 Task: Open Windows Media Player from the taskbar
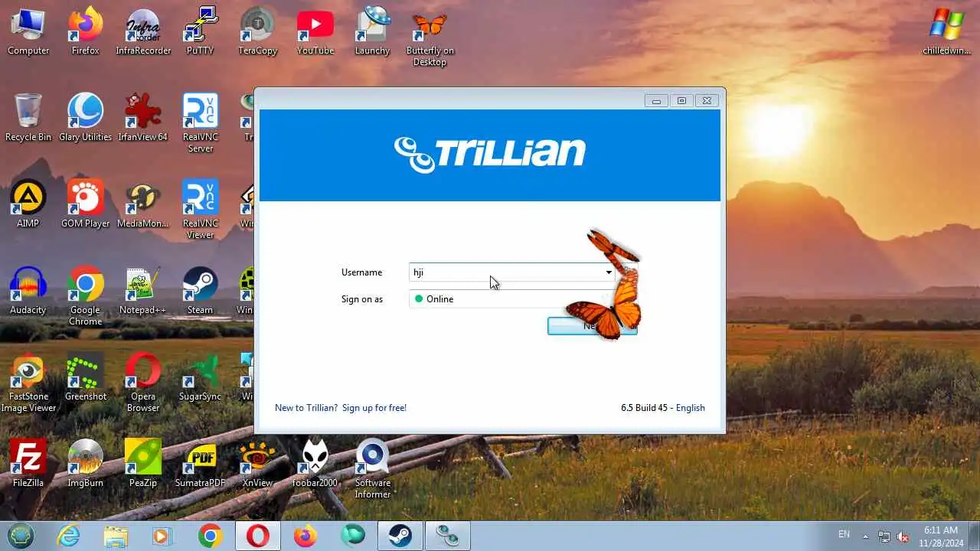pos(162,536)
